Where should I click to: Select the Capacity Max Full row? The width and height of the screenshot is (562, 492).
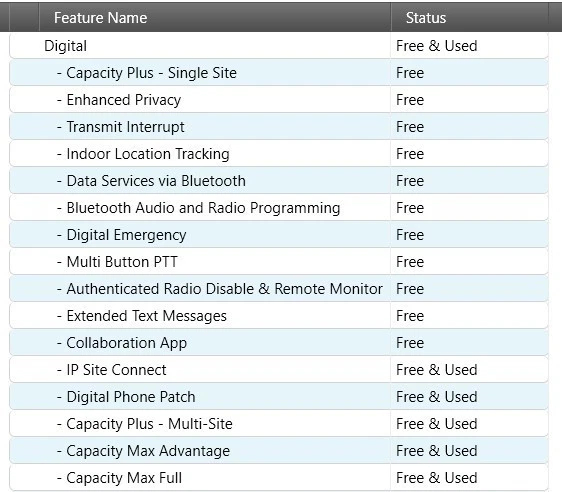279,478
